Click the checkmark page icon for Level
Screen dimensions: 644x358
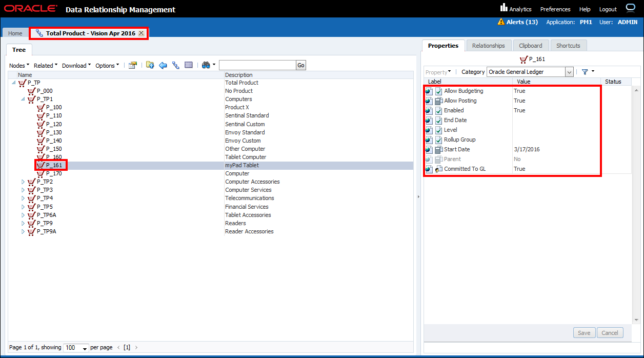(438, 130)
